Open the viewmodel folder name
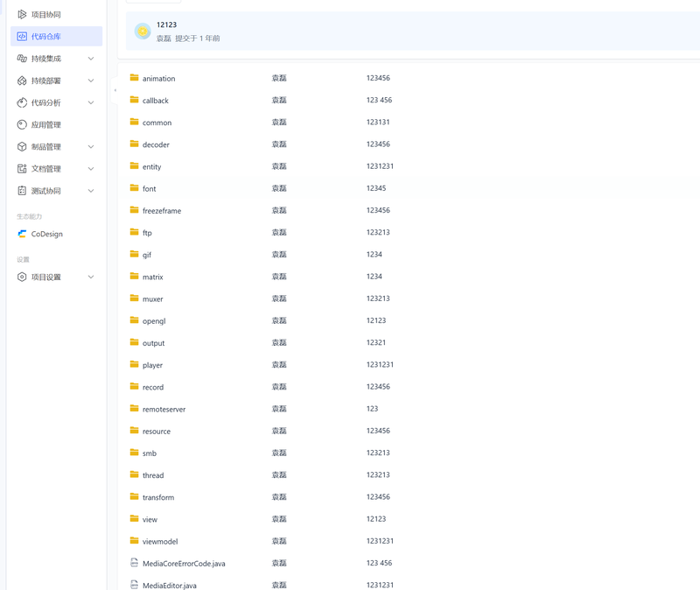This screenshot has height=590, width=700. 160,541
